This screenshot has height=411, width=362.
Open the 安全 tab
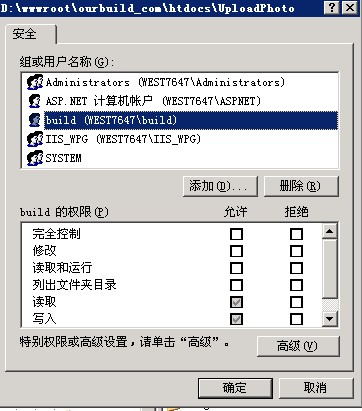[24, 34]
